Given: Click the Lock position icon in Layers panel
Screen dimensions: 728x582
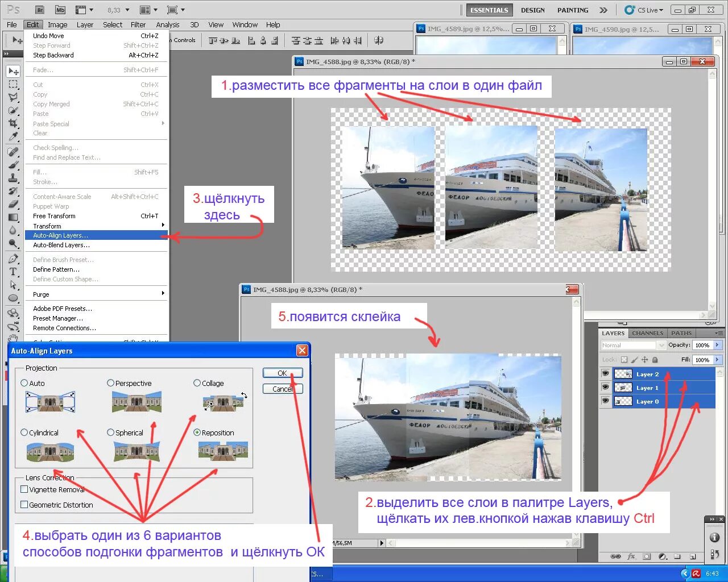Looking at the screenshot, I should tap(644, 360).
